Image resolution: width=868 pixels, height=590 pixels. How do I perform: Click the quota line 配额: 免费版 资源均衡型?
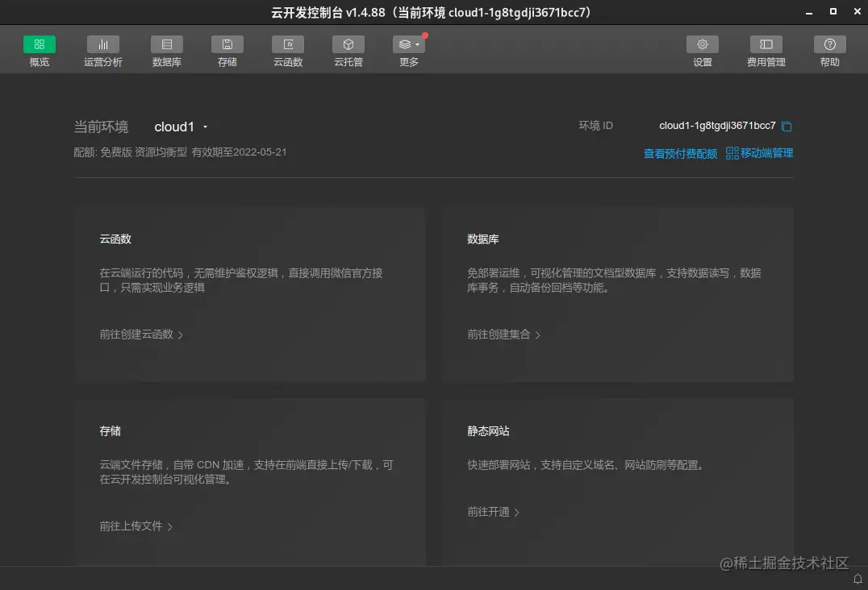[130, 152]
